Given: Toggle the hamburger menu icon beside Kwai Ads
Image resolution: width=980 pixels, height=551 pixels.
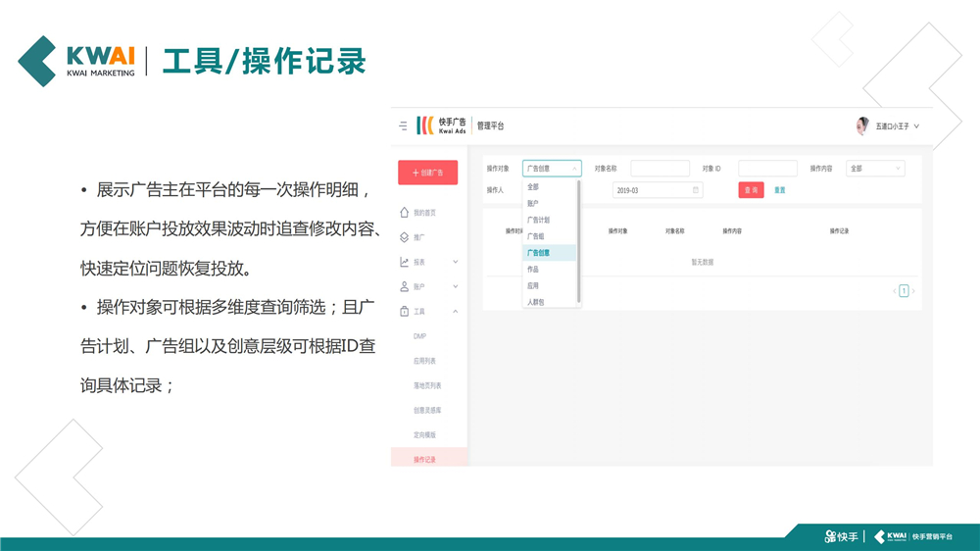Looking at the screenshot, I should coord(403,125).
